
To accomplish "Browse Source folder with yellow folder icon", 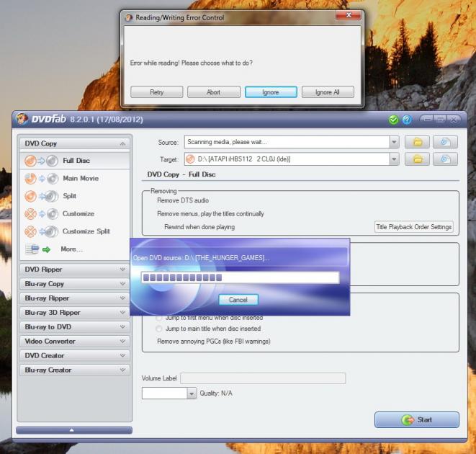I will 418,142.
